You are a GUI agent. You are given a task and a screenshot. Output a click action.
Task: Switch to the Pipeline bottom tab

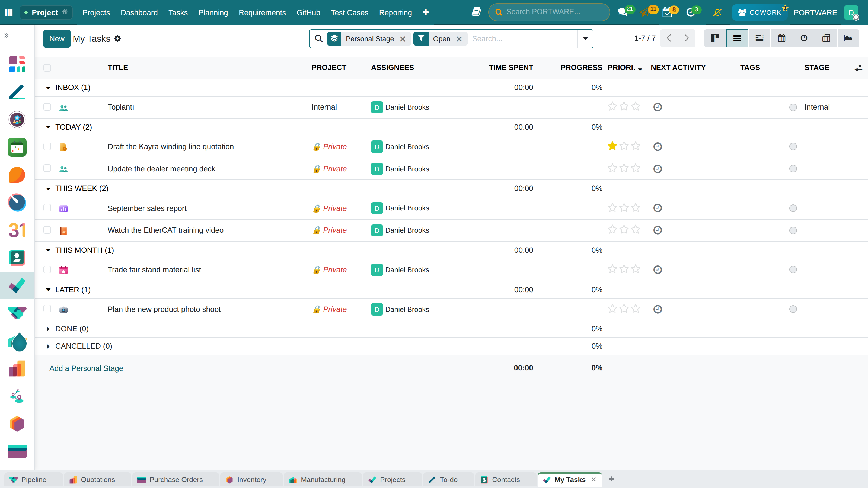click(x=33, y=480)
